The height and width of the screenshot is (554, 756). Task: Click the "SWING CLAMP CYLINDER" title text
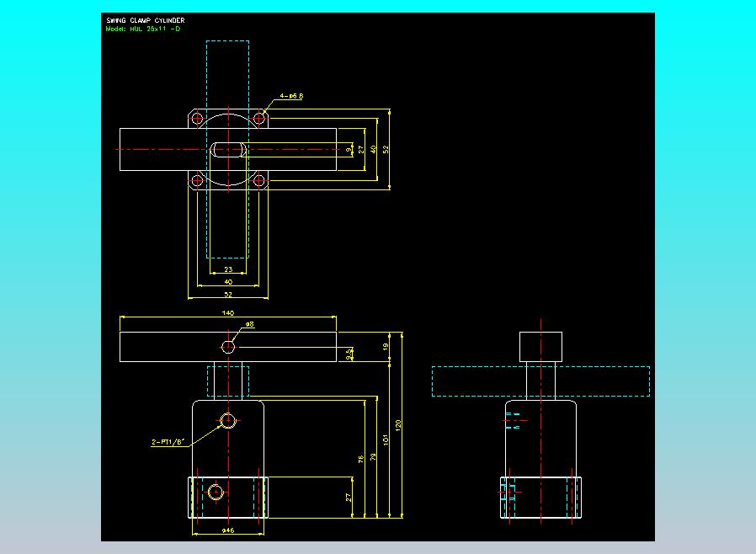coord(145,20)
